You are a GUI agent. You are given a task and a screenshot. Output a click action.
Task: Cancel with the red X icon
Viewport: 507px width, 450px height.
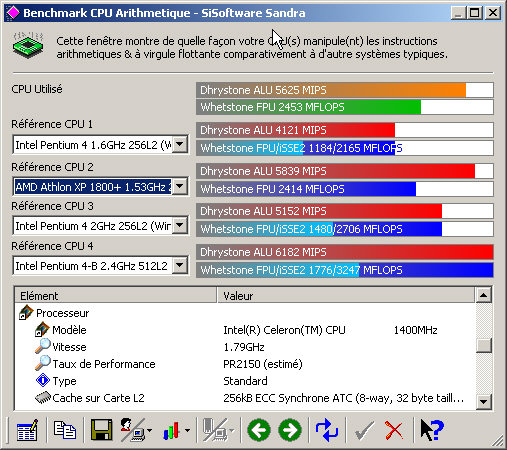coord(394,430)
